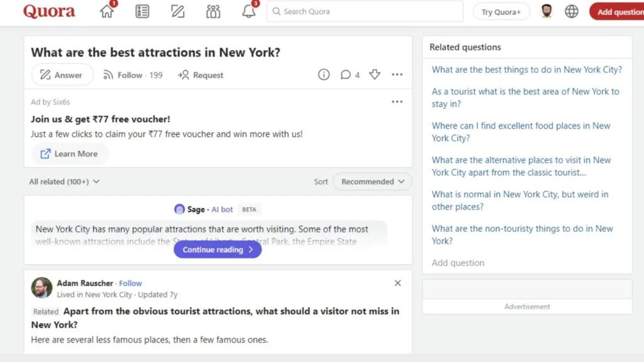The height and width of the screenshot is (362, 644).
Task: Open Adam Rauscher's name link
Action: coord(85,283)
